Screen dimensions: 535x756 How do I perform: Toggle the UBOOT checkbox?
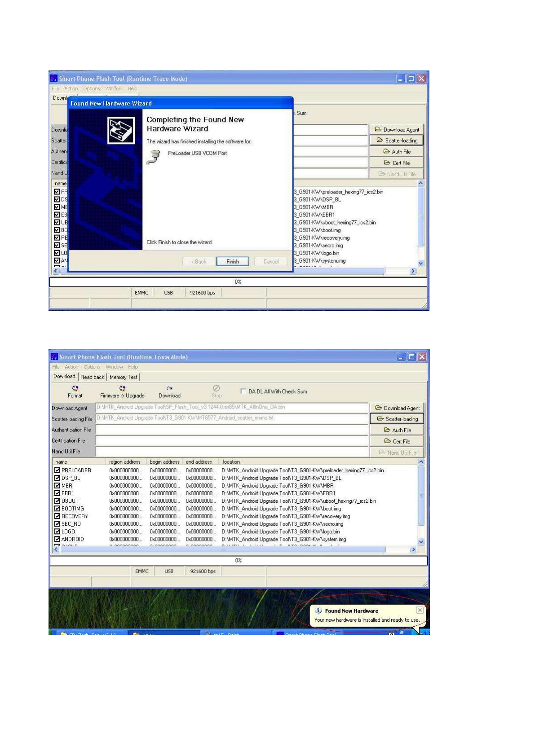click(x=57, y=501)
